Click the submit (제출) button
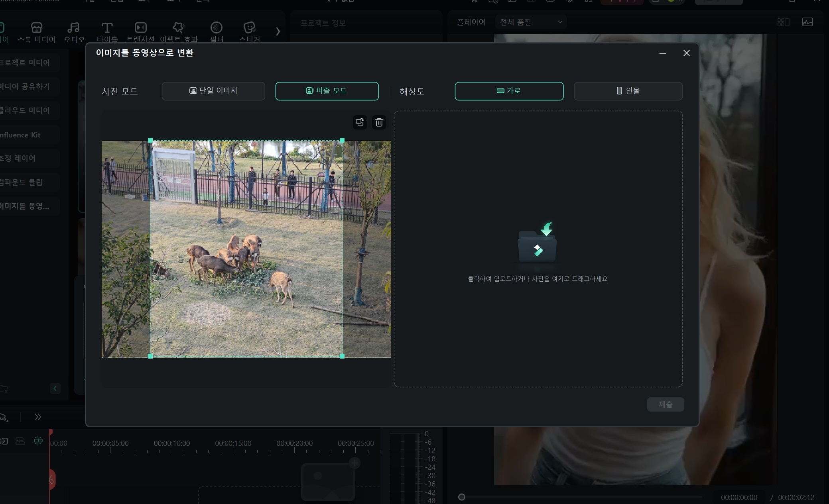The image size is (829, 504). click(665, 404)
